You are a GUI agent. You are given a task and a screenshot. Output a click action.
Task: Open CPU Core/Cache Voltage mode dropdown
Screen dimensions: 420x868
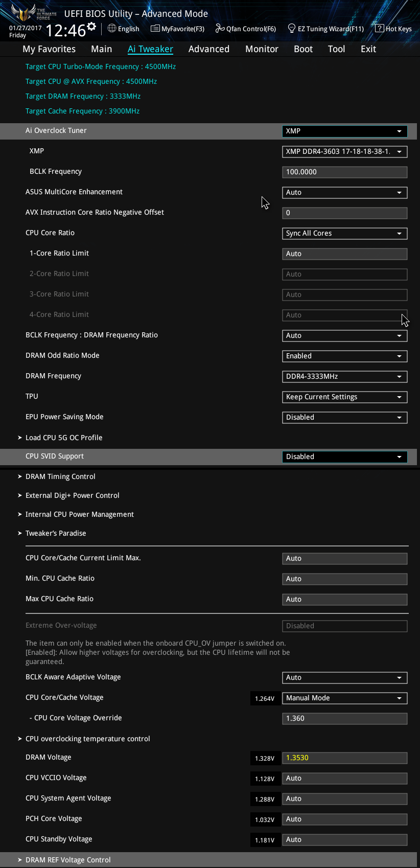pos(345,698)
